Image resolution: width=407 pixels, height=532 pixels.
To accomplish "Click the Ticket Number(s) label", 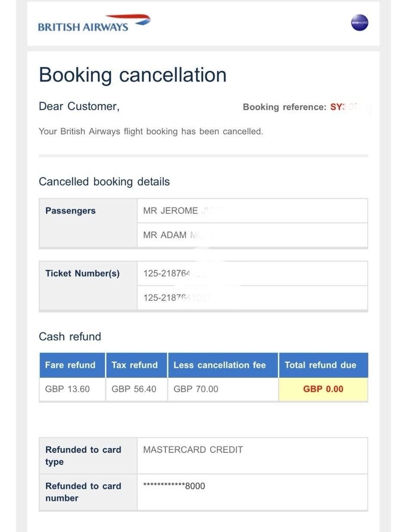I will (x=82, y=273).
